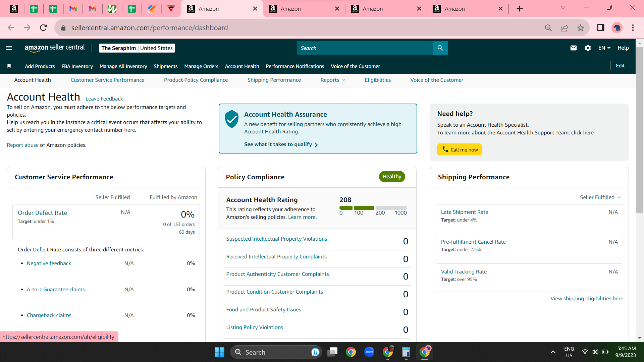Open the Order Defect Rate link
The height and width of the screenshot is (362, 644).
tap(42, 213)
